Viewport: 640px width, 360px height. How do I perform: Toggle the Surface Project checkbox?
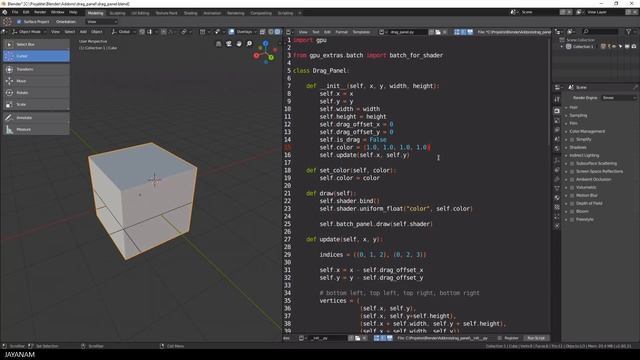pos(19,22)
